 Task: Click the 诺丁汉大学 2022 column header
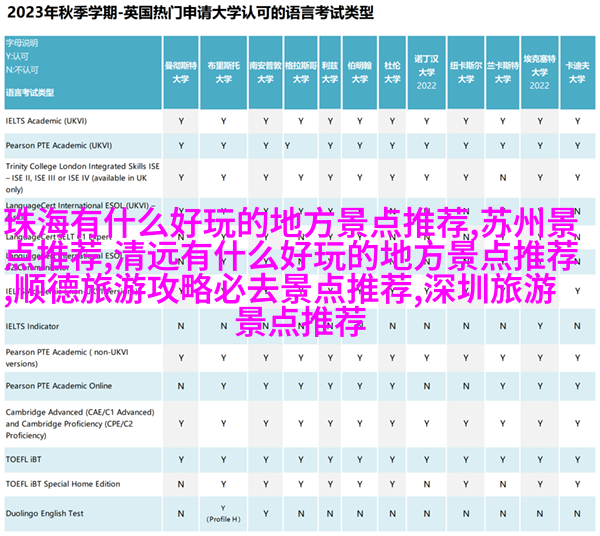pos(426,72)
